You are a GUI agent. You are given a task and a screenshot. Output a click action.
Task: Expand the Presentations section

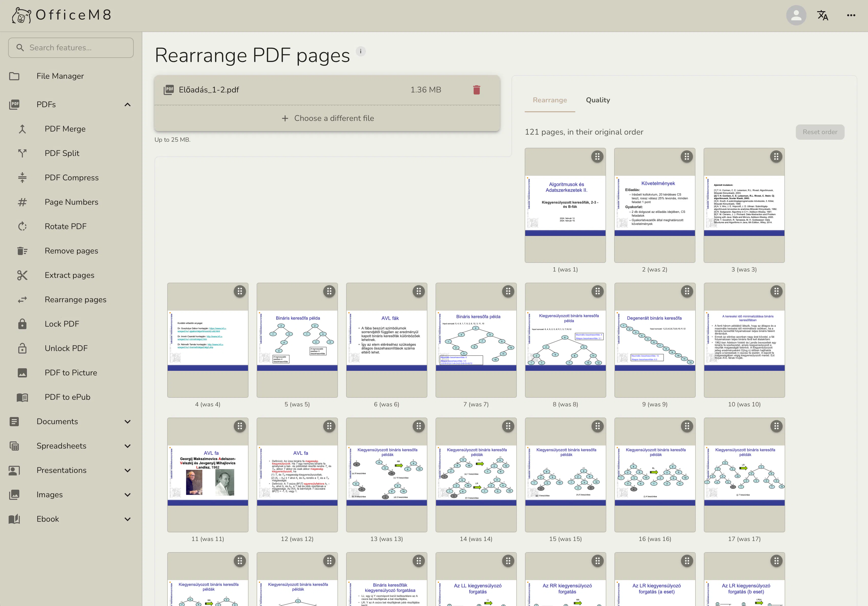(127, 470)
